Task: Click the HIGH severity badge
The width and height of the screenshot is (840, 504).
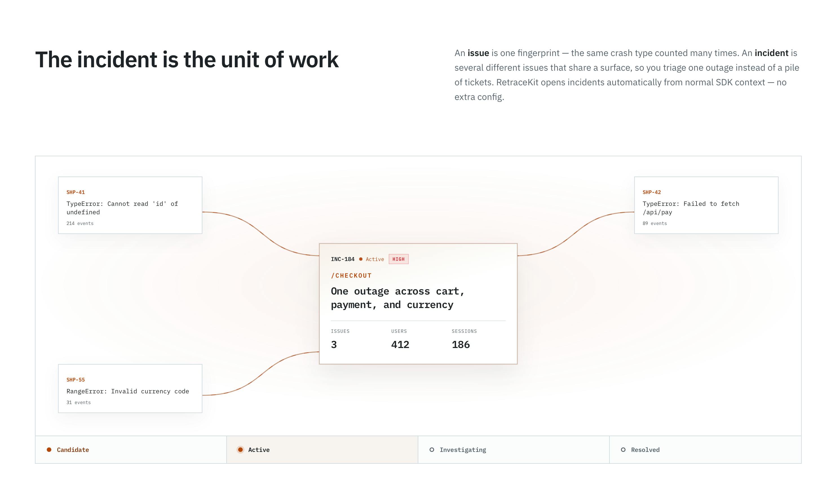Action: [398, 259]
